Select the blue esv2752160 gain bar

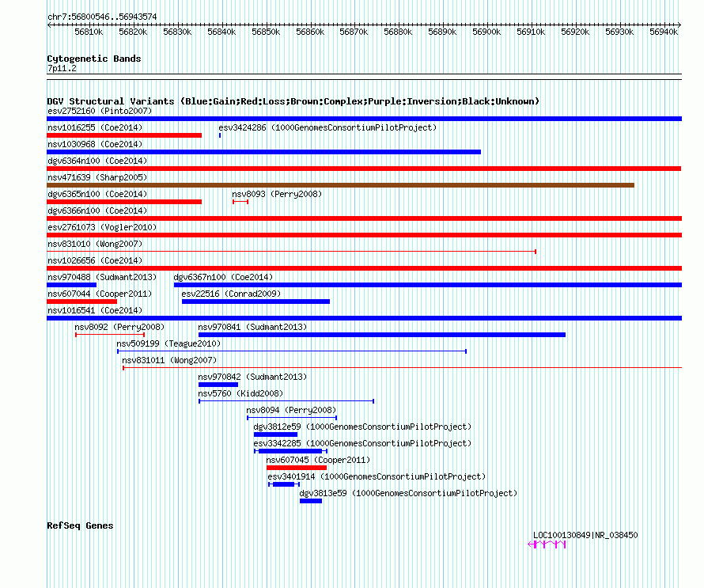tap(364, 119)
